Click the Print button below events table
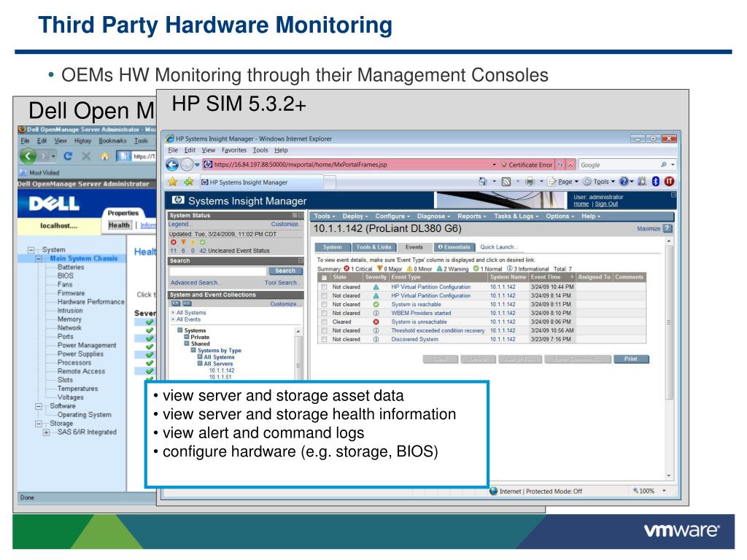Image resolution: width=747 pixels, height=560 pixels. (x=631, y=359)
